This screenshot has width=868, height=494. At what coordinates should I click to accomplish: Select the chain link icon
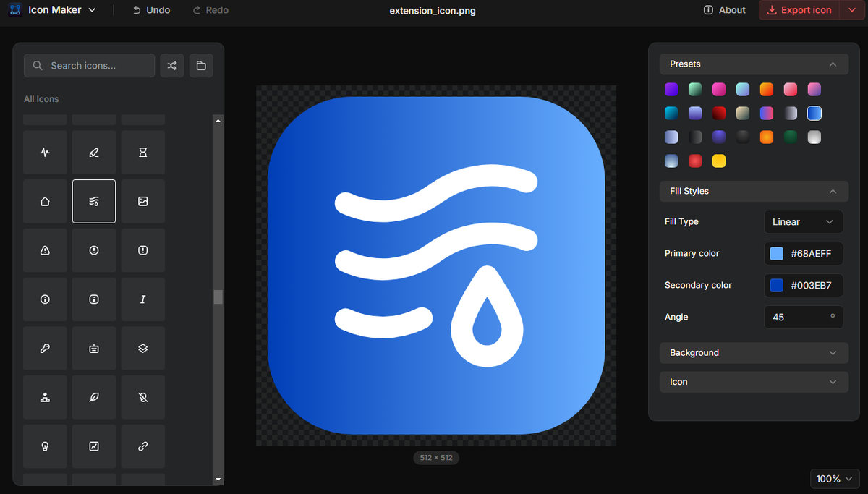pos(143,446)
